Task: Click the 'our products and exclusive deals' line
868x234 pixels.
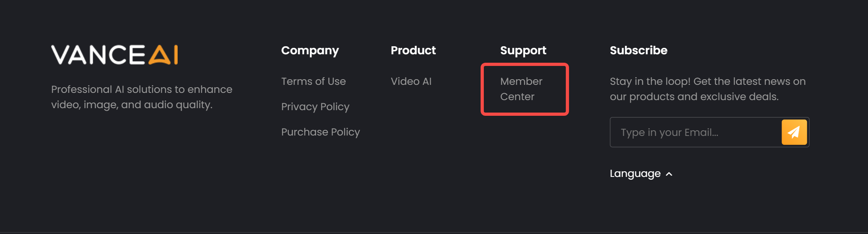Action: pyautogui.click(x=694, y=96)
